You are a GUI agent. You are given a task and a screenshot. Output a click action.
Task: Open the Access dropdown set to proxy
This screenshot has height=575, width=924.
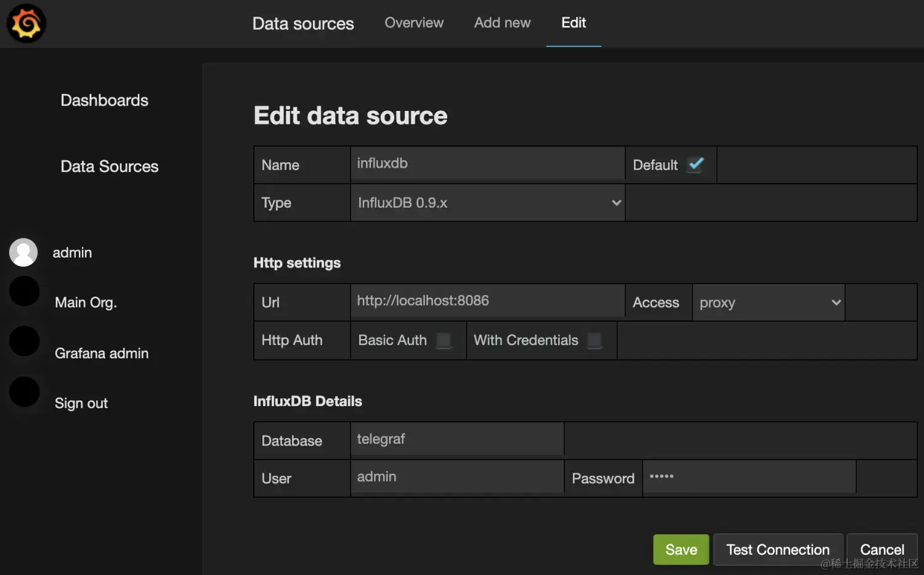tap(768, 303)
